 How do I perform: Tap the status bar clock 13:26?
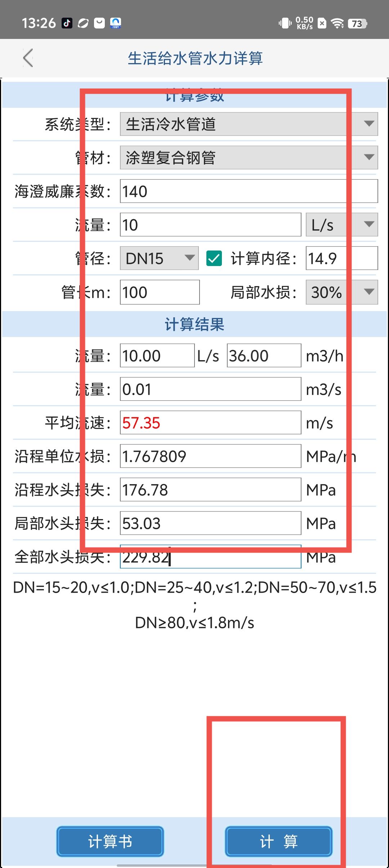point(39,23)
